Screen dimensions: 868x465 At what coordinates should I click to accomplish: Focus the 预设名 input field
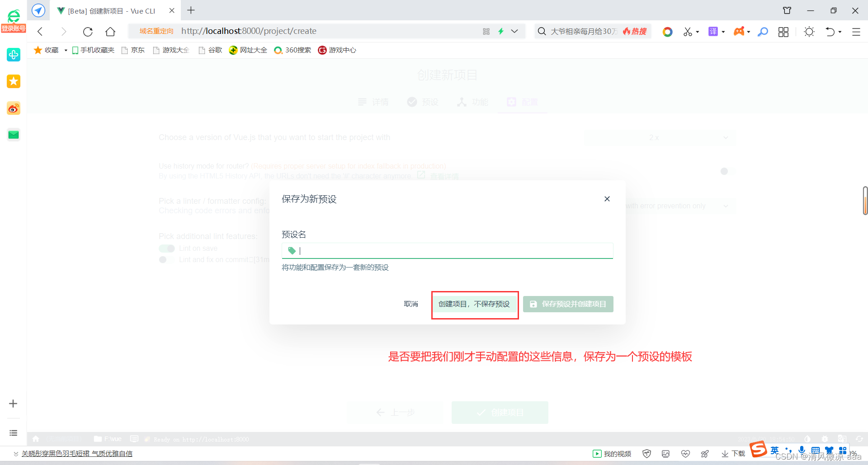pyautogui.click(x=448, y=251)
